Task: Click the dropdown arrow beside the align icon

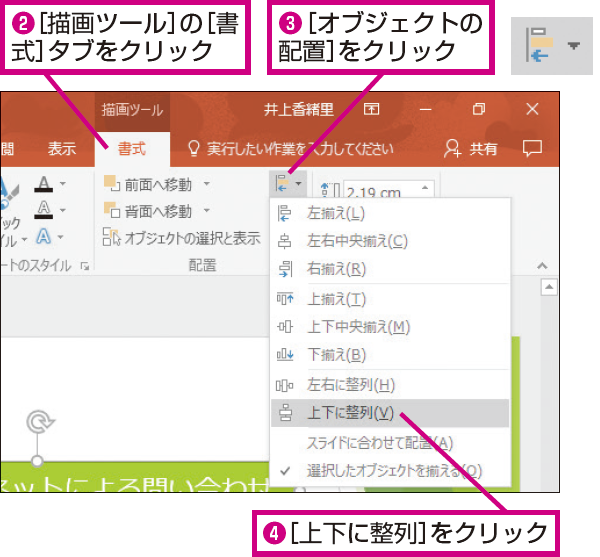Action: pos(298,184)
